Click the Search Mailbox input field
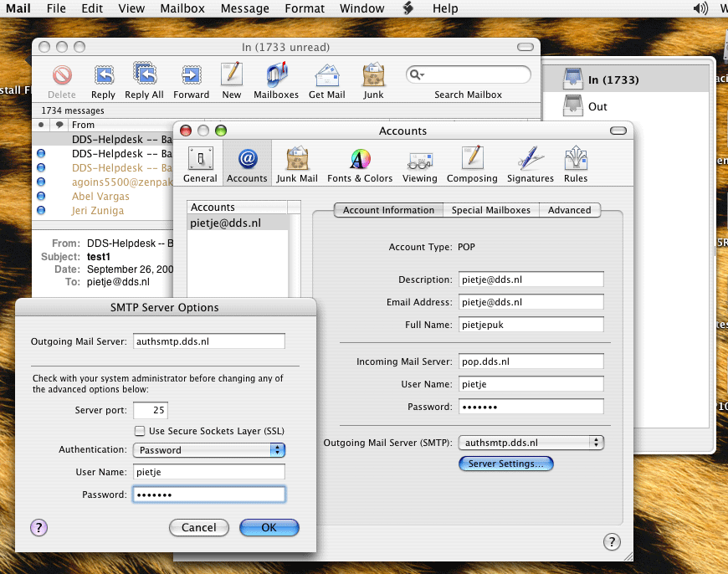The image size is (728, 574). [468, 74]
